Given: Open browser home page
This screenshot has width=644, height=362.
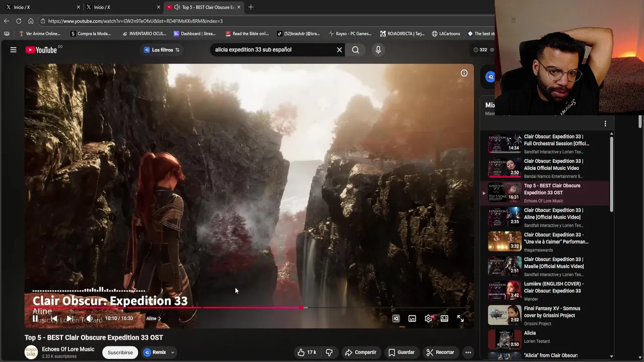Looking at the screenshot, I should [x=31, y=21].
